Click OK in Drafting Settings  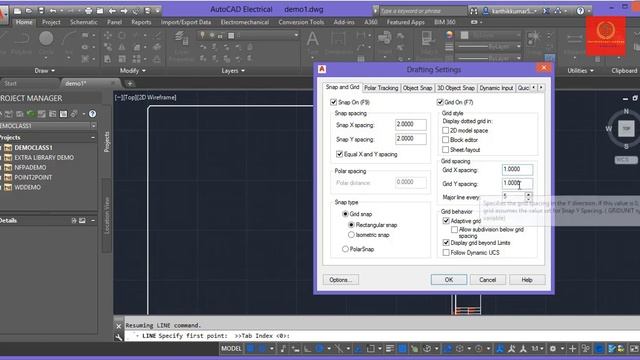click(x=449, y=280)
